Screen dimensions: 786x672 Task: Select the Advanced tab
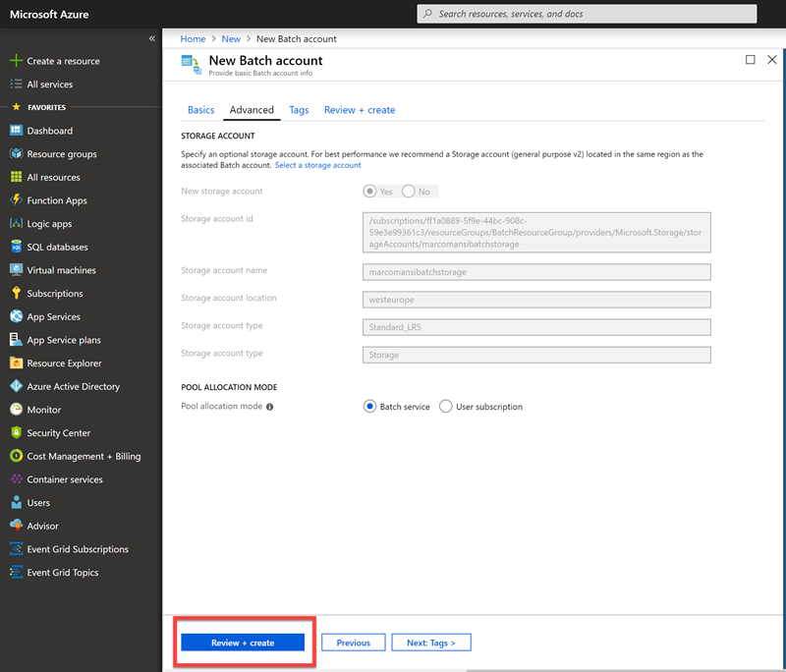click(x=252, y=110)
